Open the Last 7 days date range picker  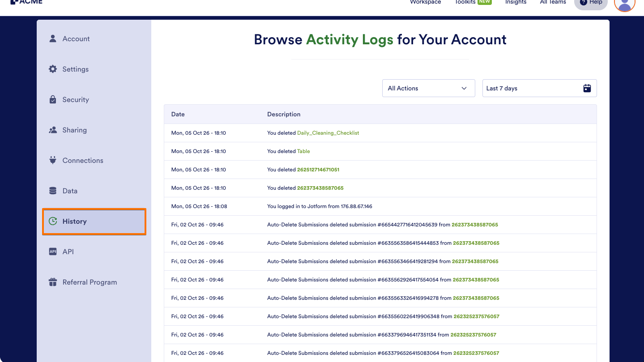click(x=539, y=88)
